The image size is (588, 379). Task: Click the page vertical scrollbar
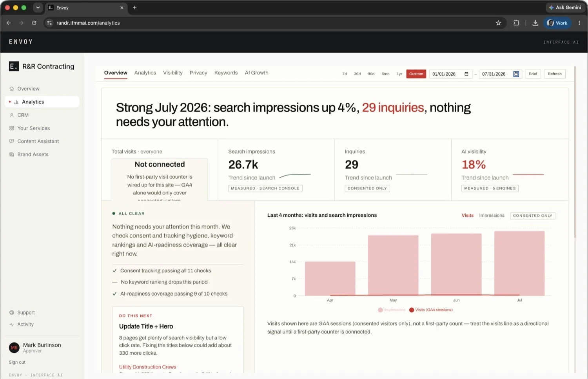pos(575,153)
